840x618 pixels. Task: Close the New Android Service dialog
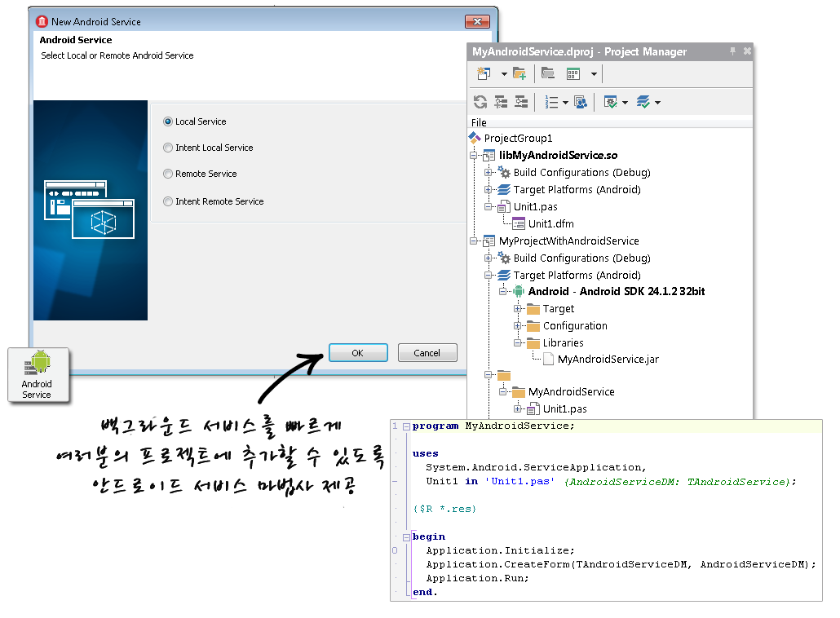pyautogui.click(x=477, y=21)
